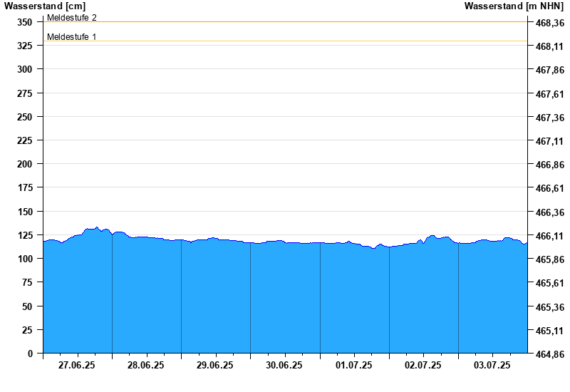Click the 467,36 value on right axis

pos(549,118)
